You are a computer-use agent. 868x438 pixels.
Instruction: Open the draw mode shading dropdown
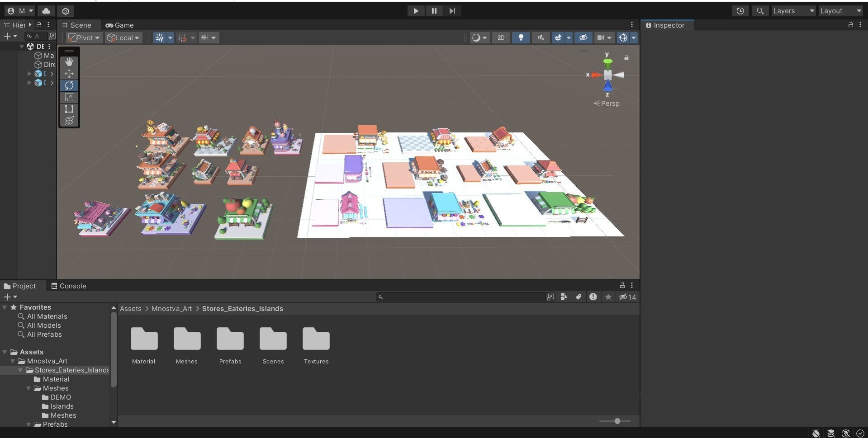pos(479,38)
